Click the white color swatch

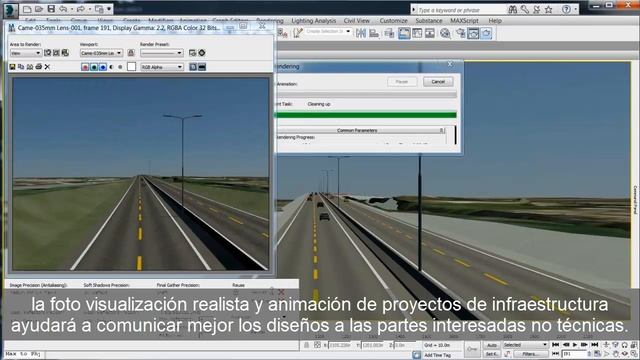point(131,67)
